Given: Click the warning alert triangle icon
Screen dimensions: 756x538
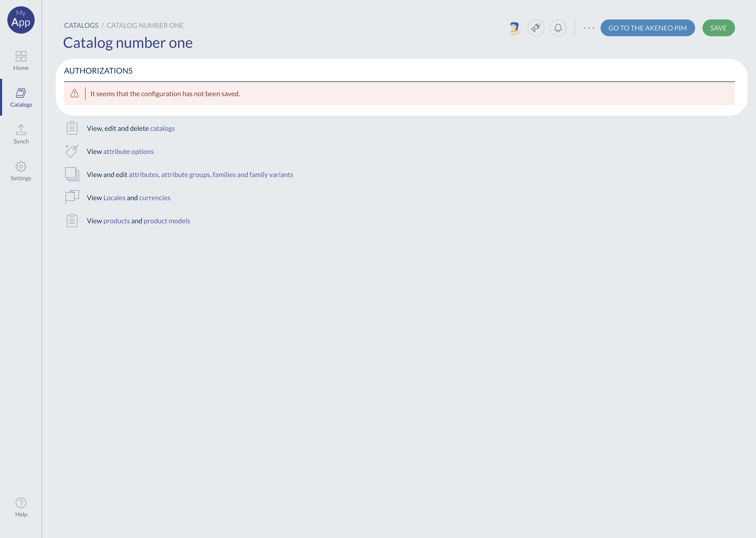Looking at the screenshot, I should 75,93.
